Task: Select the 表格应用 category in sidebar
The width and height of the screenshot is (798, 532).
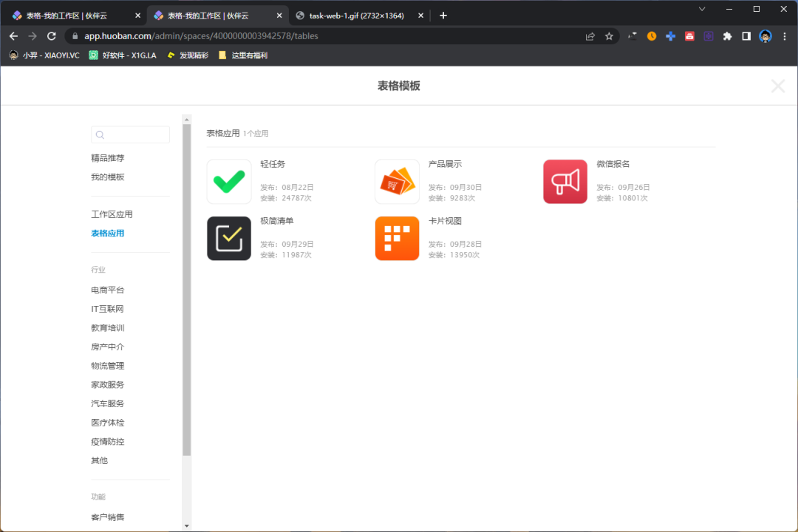Action: 107,233
